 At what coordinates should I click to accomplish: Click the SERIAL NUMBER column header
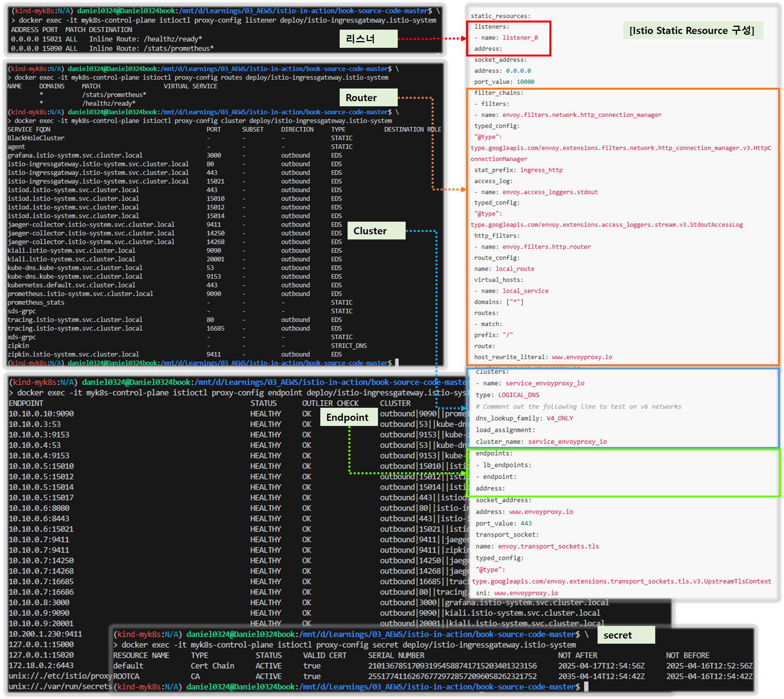[x=396, y=655]
